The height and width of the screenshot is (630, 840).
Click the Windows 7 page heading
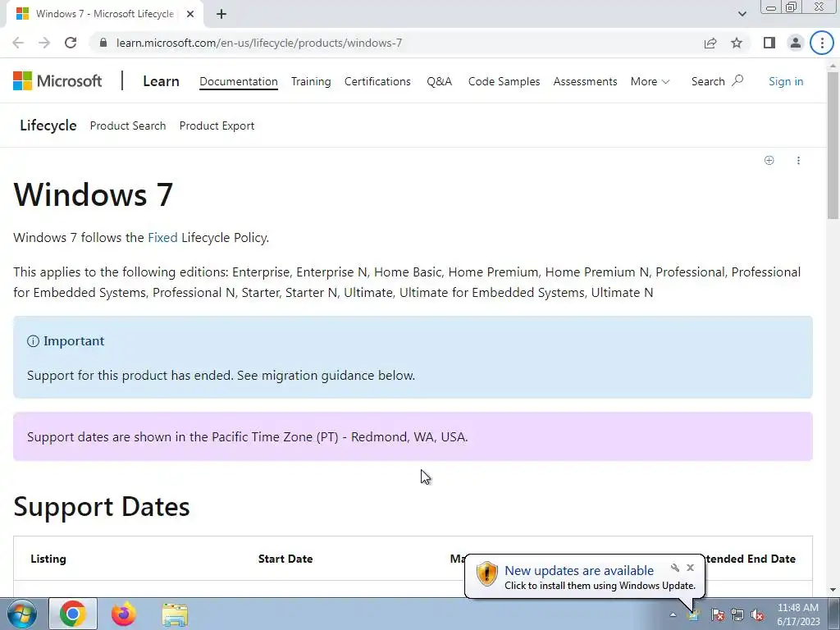click(94, 194)
